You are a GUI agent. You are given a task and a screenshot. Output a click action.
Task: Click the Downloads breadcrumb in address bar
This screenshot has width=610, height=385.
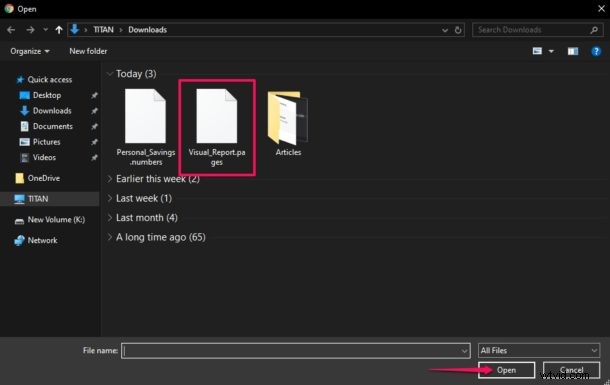point(147,30)
